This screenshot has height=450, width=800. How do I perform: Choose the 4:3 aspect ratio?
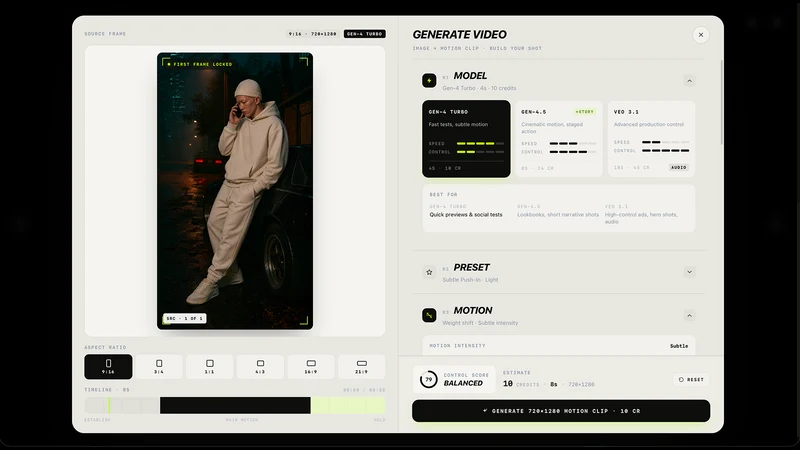pyautogui.click(x=260, y=366)
